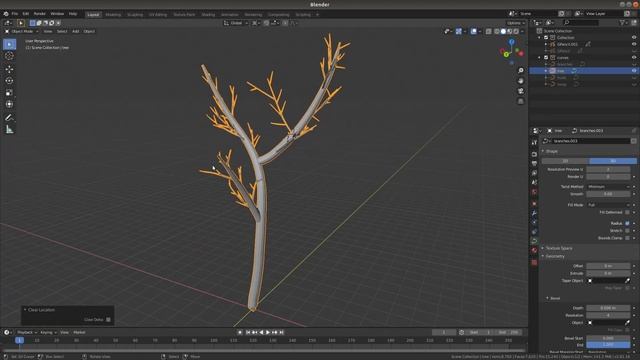Toggle X-ray display in viewport header

click(489, 31)
